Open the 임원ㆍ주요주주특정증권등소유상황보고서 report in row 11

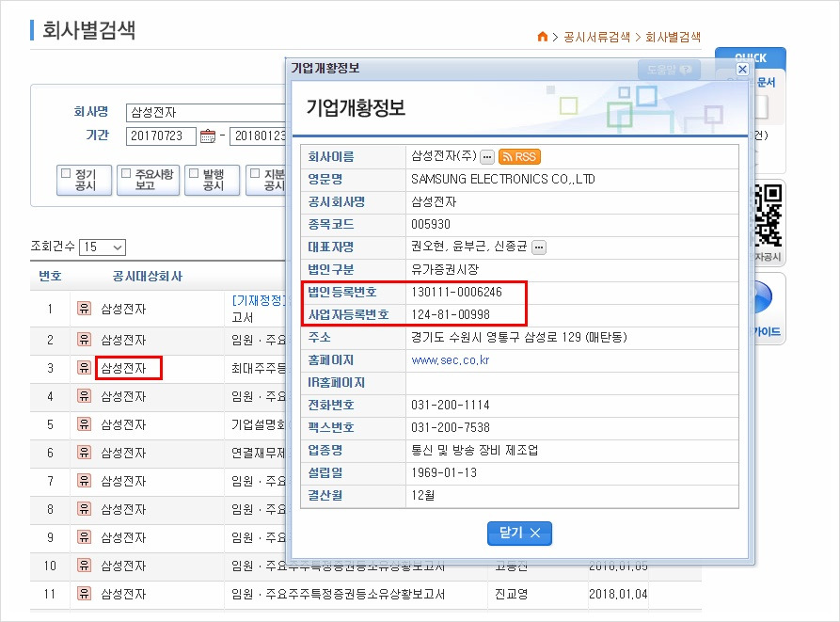(x=338, y=594)
